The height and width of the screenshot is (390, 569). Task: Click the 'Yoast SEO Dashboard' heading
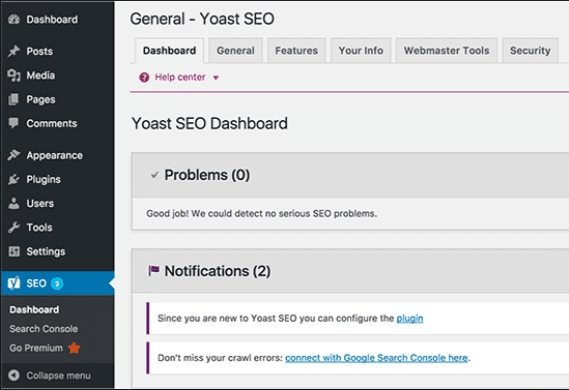[x=210, y=123]
